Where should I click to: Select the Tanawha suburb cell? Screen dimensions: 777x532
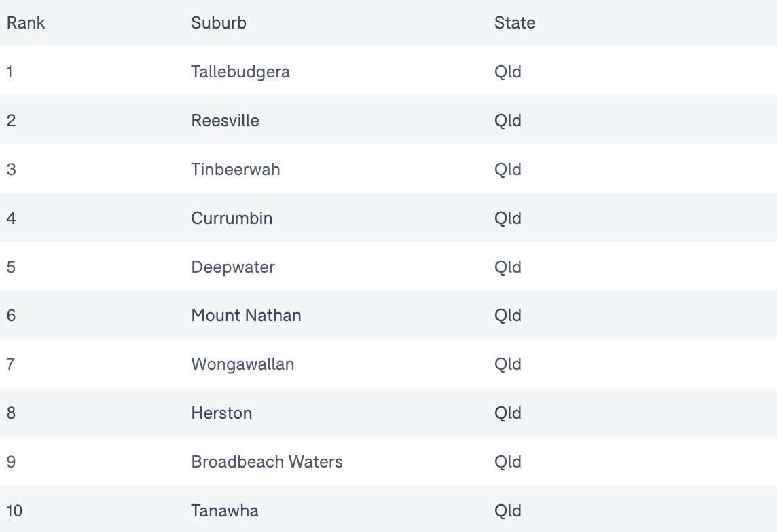pos(225,511)
